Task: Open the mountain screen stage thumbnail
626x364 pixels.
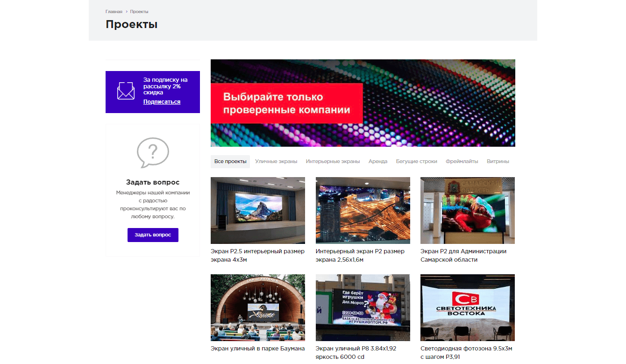Action: pos(257,210)
